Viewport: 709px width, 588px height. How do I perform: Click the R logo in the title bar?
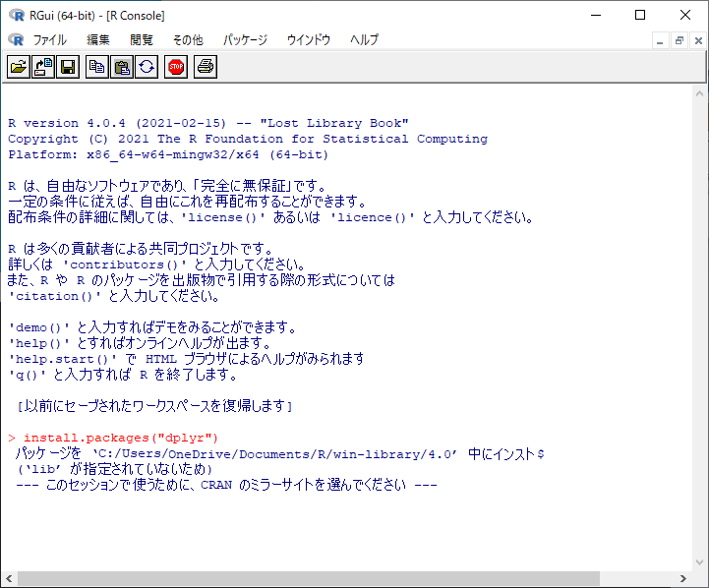(17, 16)
